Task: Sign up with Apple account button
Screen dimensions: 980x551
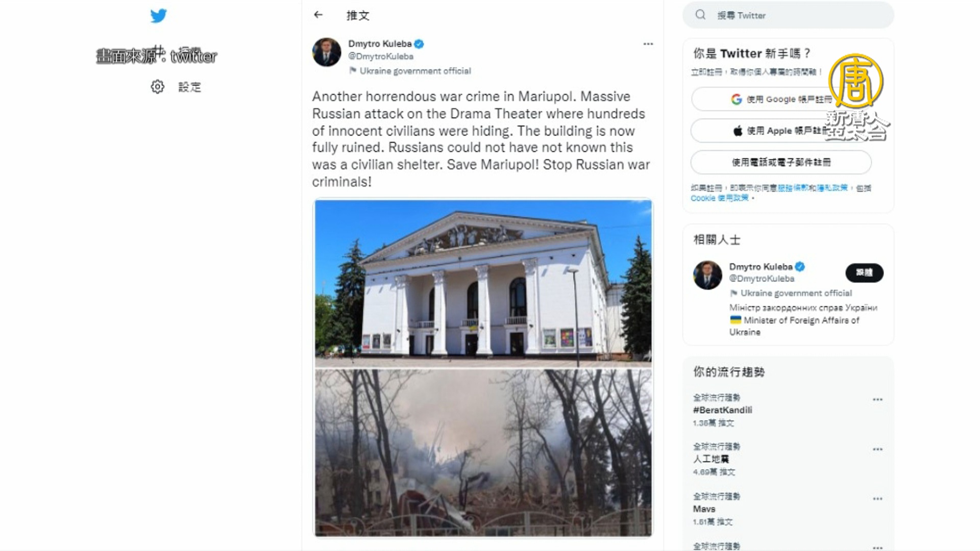Action: [x=781, y=131]
